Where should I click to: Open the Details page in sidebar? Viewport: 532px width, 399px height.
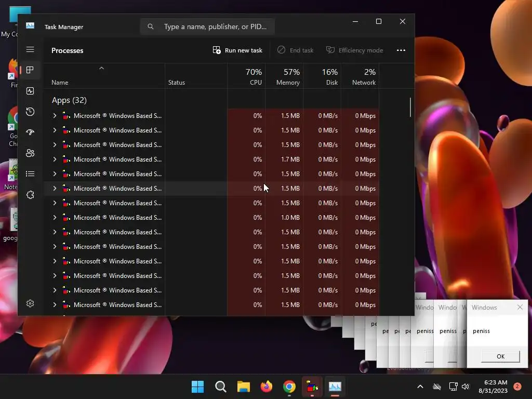(x=30, y=174)
